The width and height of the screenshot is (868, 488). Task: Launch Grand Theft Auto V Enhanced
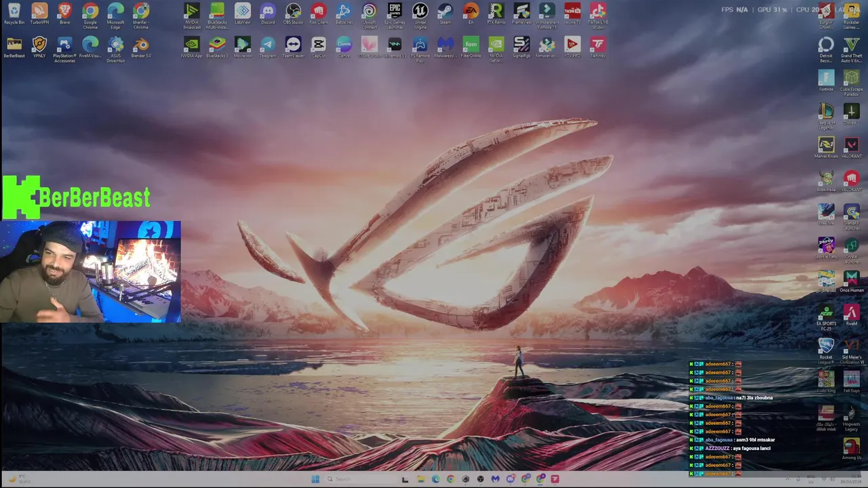pos(851,49)
